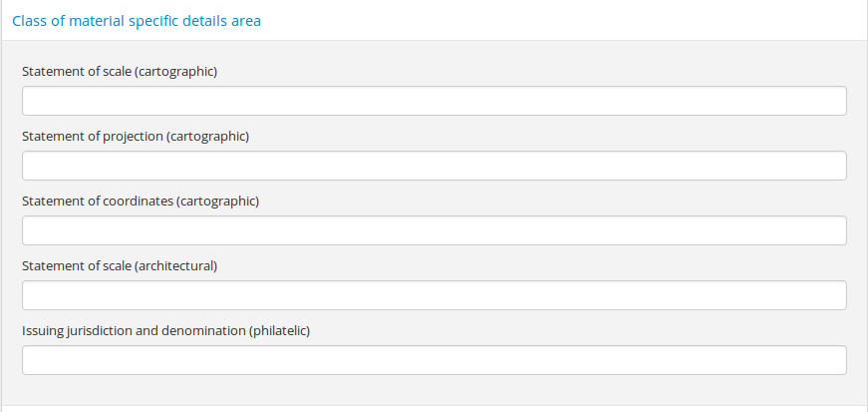
Task: Select the Statement of coordinates (cartographic) field
Action: pos(434,230)
